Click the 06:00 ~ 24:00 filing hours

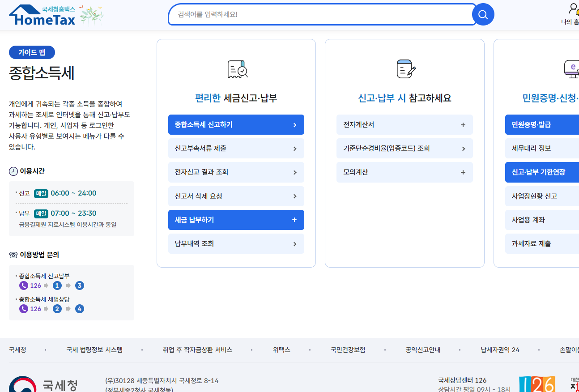73,193
